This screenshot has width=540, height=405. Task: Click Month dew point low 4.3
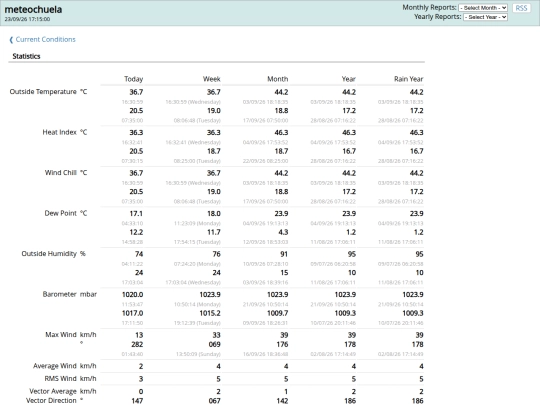point(283,232)
